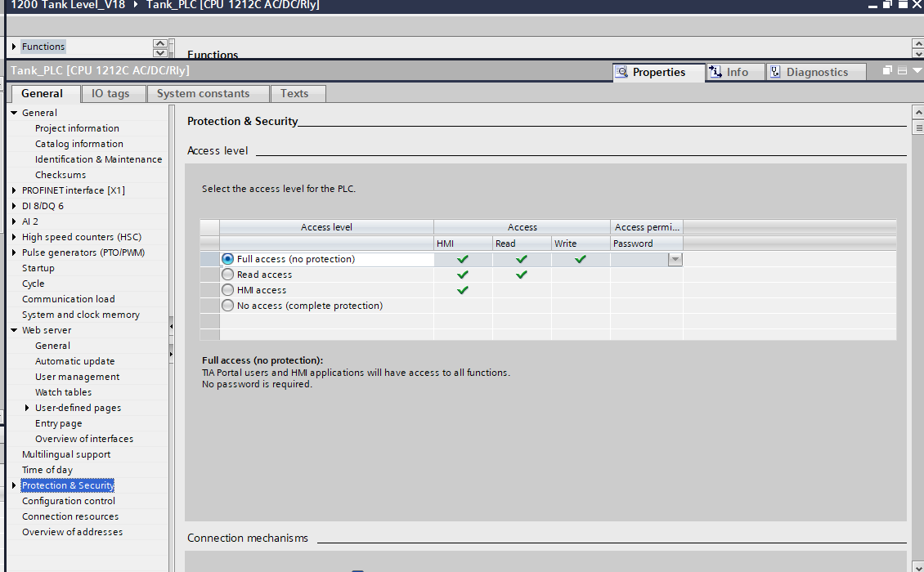Open the Info tab
This screenshot has width=924, height=572.
pyautogui.click(x=735, y=72)
